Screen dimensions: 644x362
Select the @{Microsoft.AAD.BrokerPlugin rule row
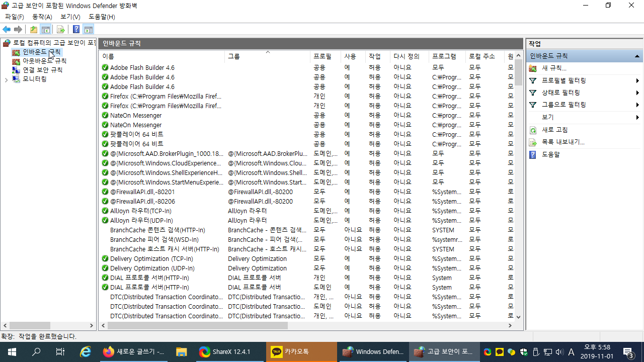(x=307, y=153)
